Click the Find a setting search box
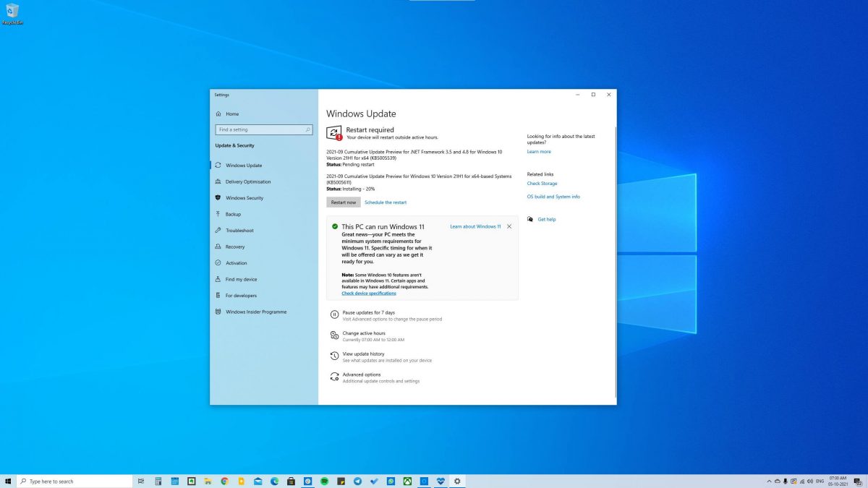Image resolution: width=868 pixels, height=488 pixels. 263,129
